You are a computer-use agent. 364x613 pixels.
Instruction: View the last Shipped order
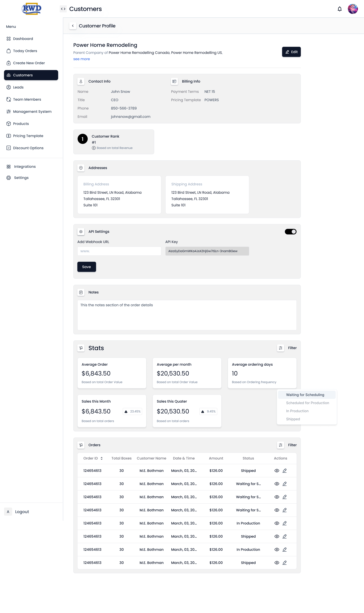coord(277,563)
